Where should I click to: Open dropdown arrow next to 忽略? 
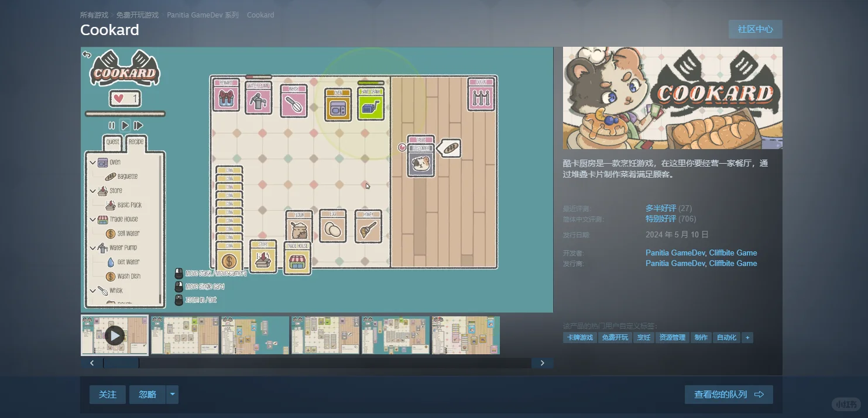(x=172, y=395)
